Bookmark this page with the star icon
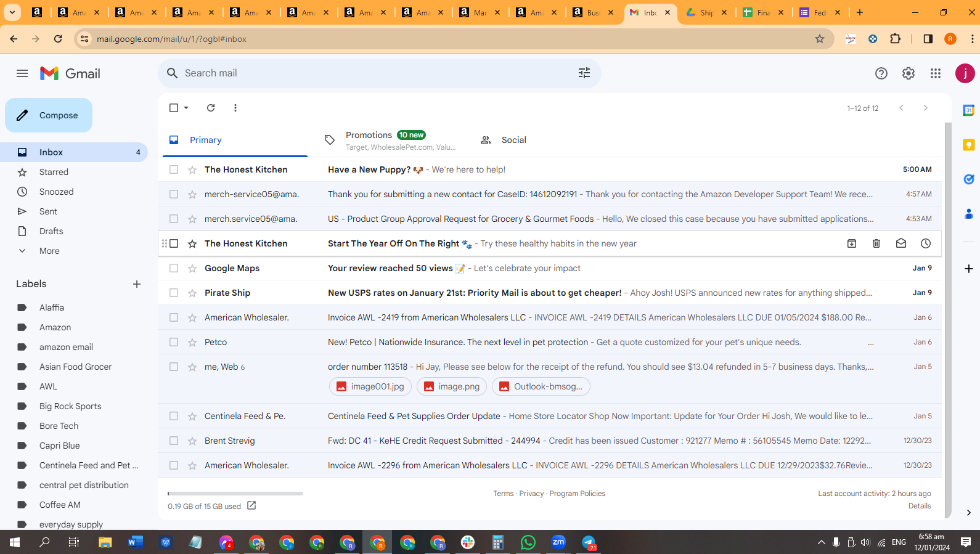 point(820,39)
